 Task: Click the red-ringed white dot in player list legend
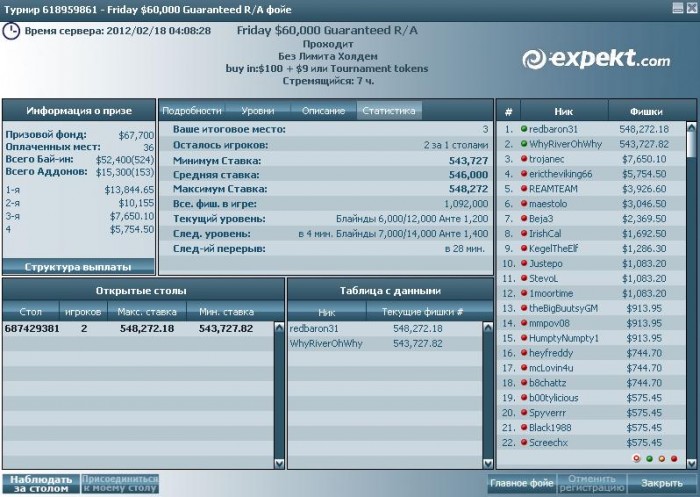pos(637,459)
